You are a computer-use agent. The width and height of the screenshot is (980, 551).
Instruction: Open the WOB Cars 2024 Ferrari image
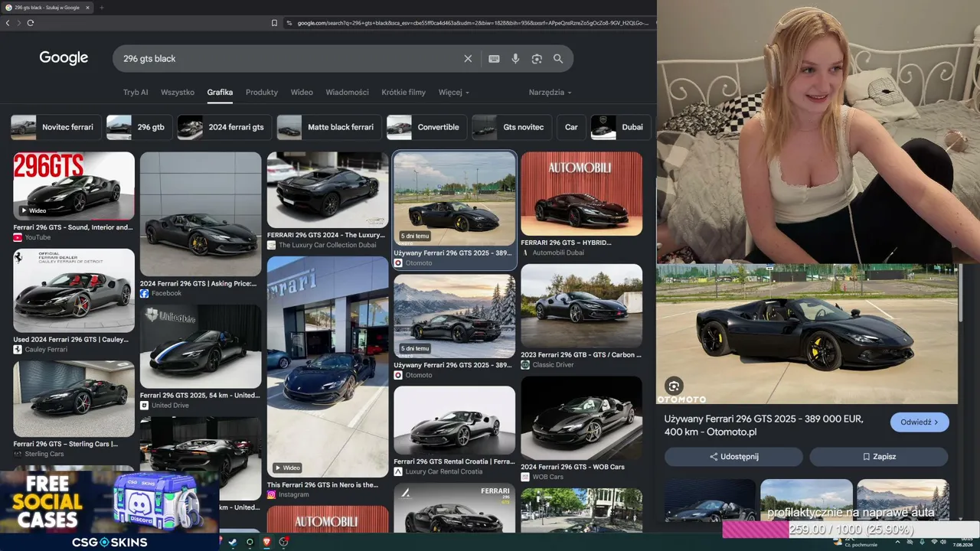[x=582, y=418]
